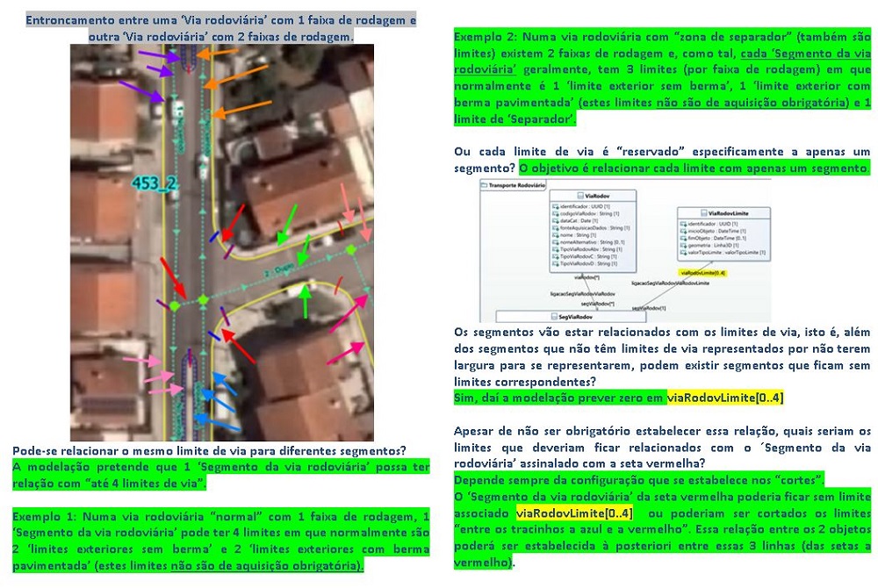Click the dataCat attribute icon in ViaRodov

click(556, 220)
